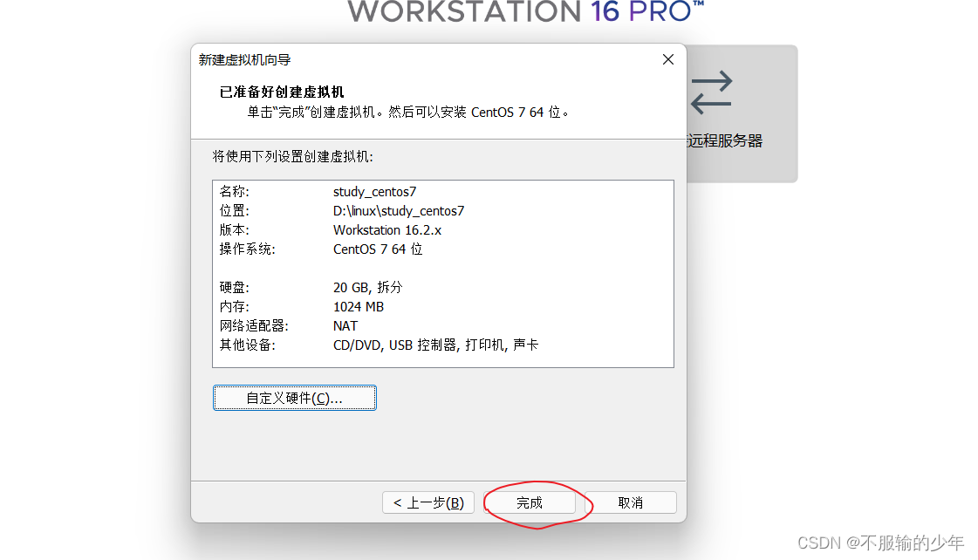The image size is (978, 560).
Task: Click the 名称: label row
Action: tap(235, 192)
